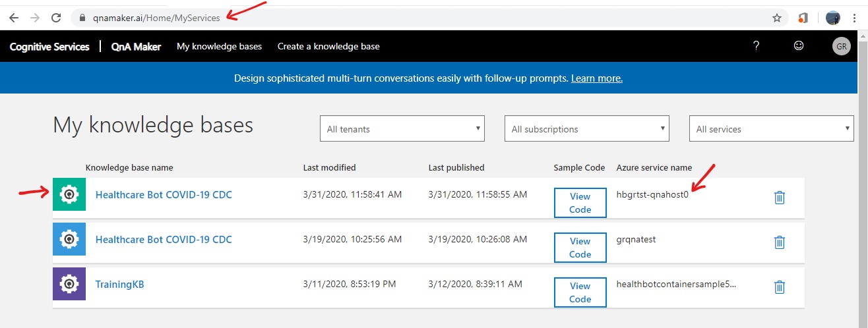
Task: Open My knowledge bases menu item
Action: [x=219, y=46]
